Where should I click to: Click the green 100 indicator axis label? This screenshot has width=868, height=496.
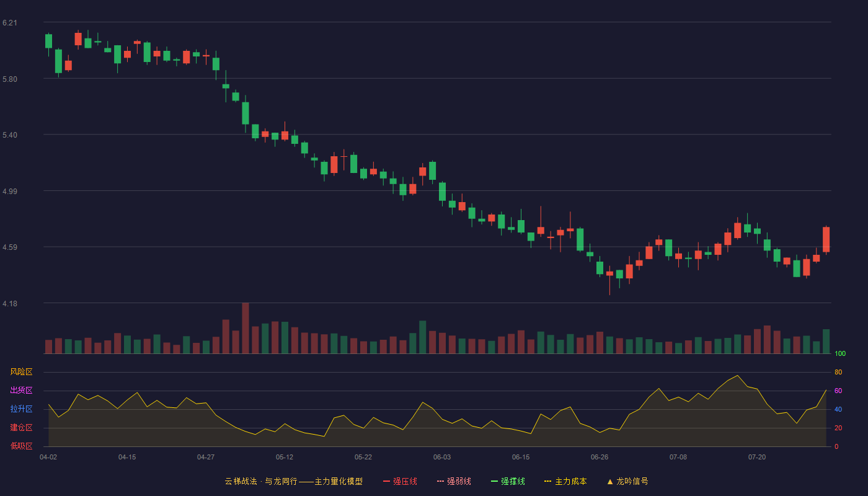840,354
